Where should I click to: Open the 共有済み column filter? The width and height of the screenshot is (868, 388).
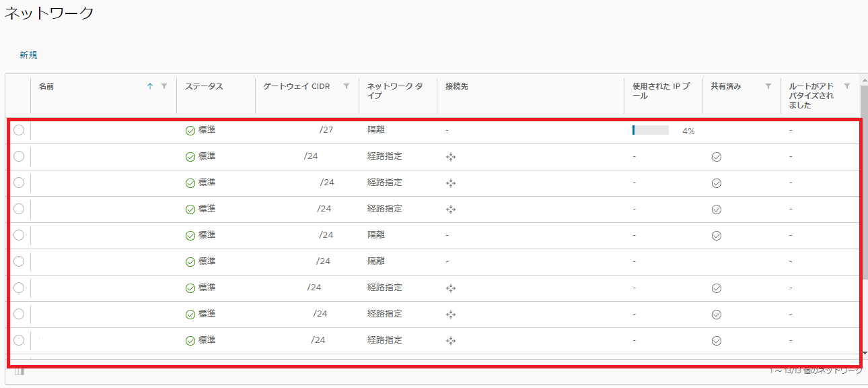[768, 86]
